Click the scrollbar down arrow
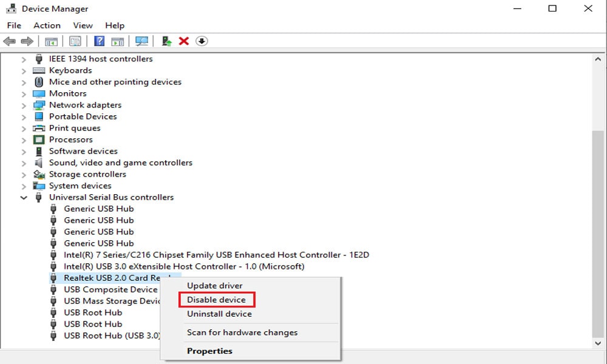The height and width of the screenshot is (364, 607). pyautogui.click(x=598, y=343)
